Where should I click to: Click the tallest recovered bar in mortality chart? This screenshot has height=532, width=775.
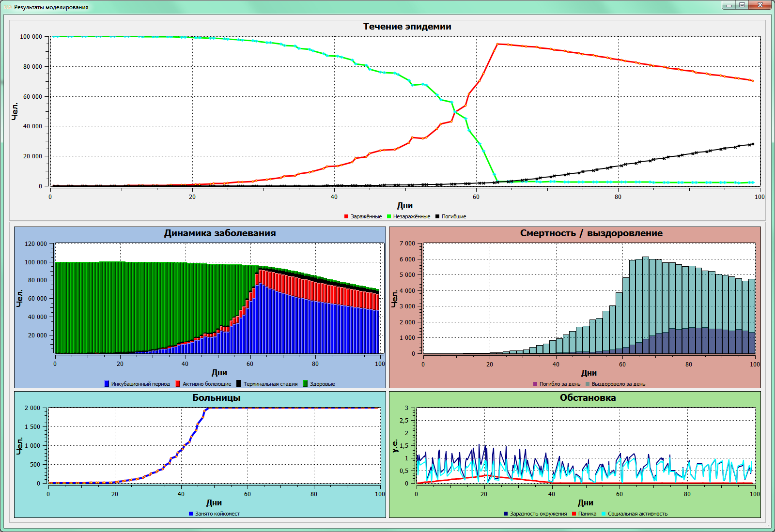646,305
